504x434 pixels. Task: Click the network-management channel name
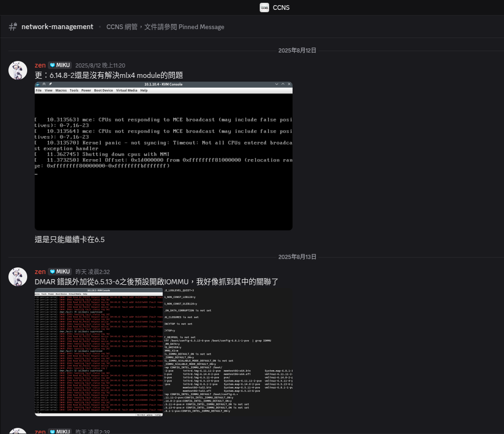click(x=57, y=27)
